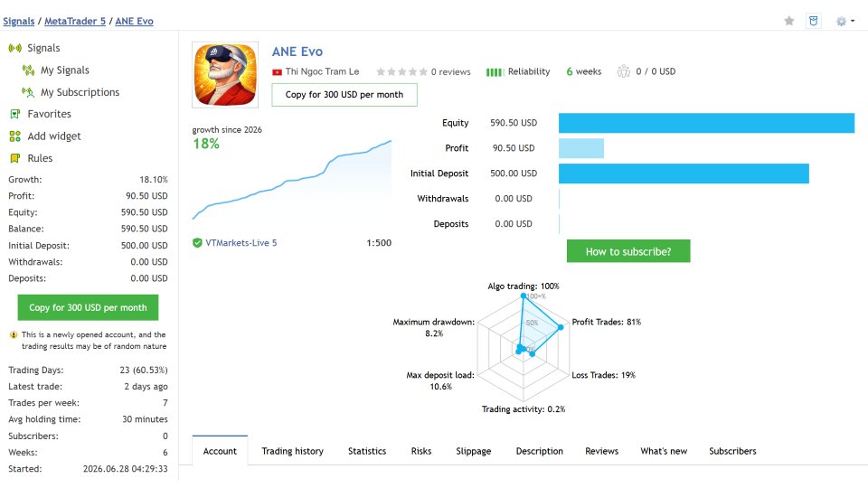Viewport: 868px width, 488px height.
Task: Switch to the Statistics tab
Action: (x=367, y=451)
